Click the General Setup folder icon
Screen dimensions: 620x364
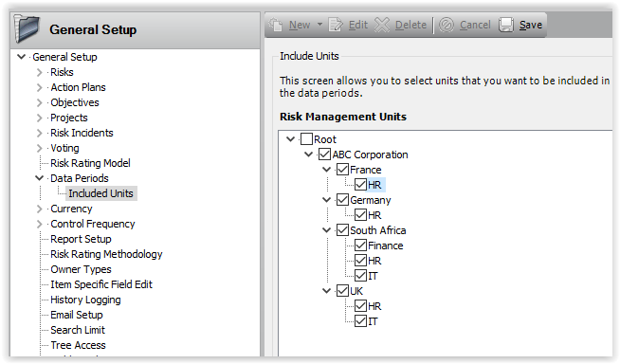[x=27, y=28]
